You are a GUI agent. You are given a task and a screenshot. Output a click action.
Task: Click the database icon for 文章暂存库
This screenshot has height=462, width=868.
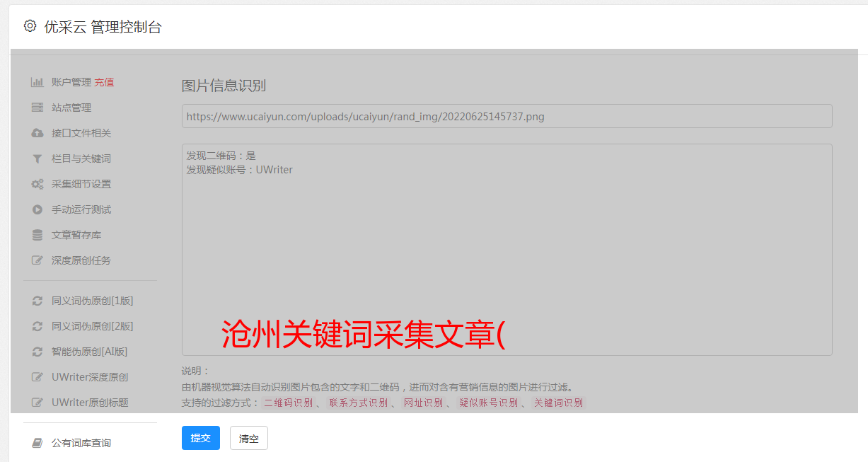click(37, 235)
